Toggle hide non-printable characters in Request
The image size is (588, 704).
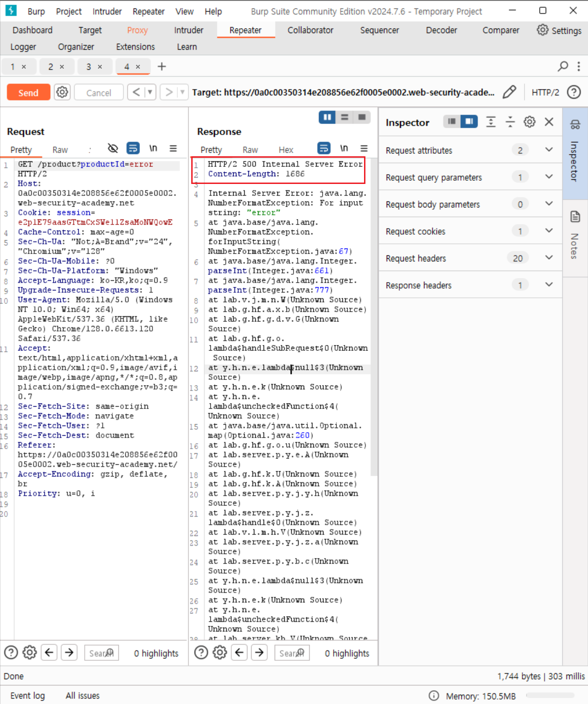point(113,148)
